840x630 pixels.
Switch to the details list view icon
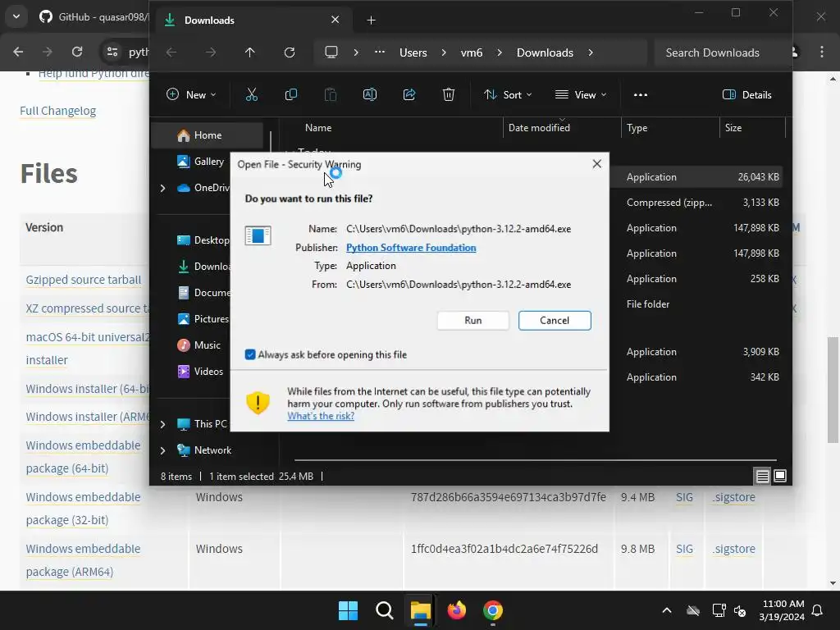[762, 476]
